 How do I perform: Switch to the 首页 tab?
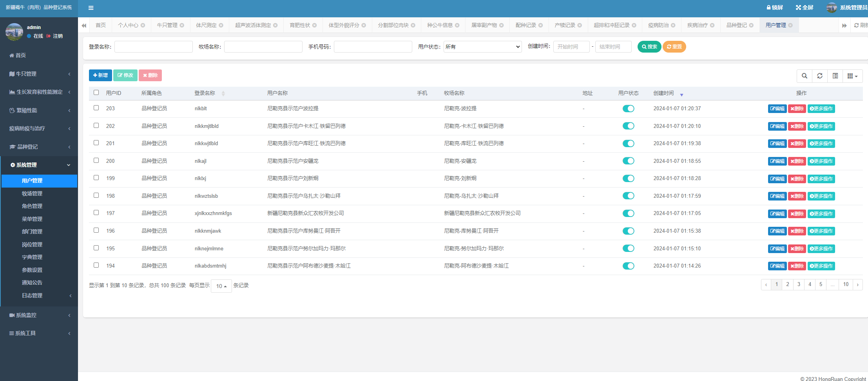tap(101, 25)
